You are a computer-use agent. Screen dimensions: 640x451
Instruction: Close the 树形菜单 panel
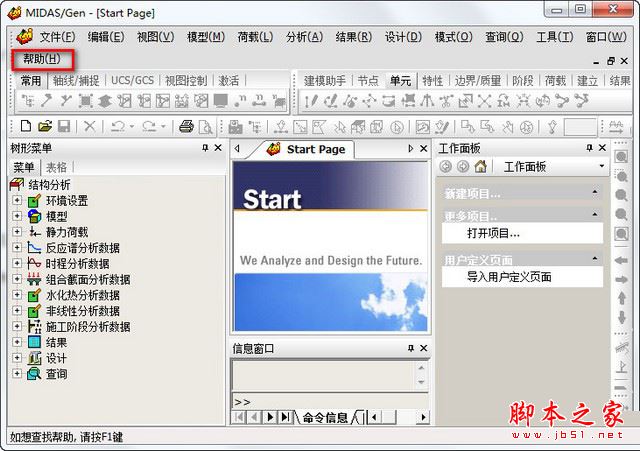(x=218, y=148)
